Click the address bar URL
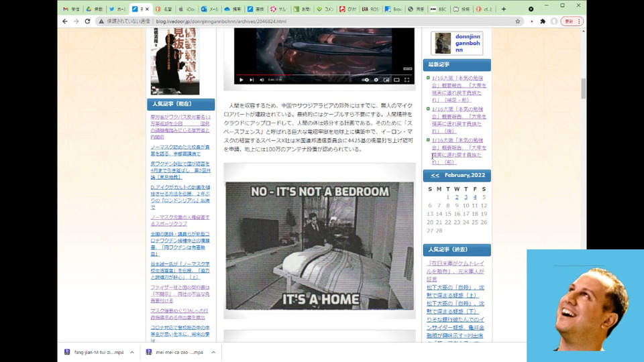644x362 pixels. click(x=221, y=21)
